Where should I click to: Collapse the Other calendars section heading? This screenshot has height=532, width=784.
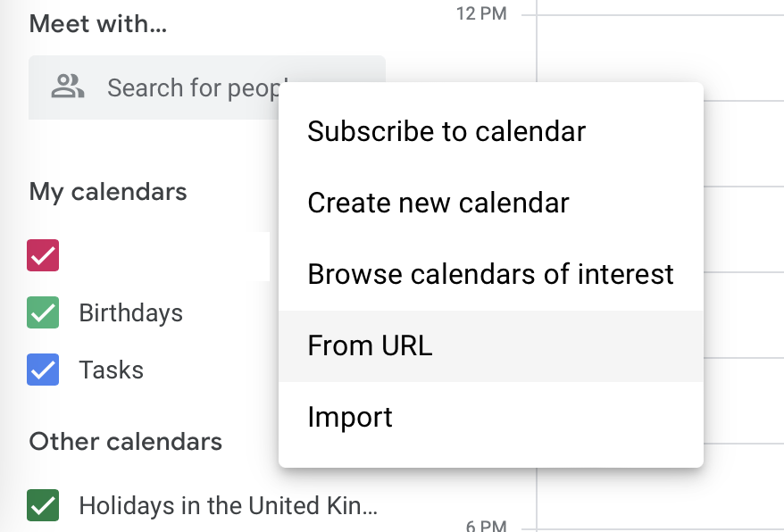[126, 442]
